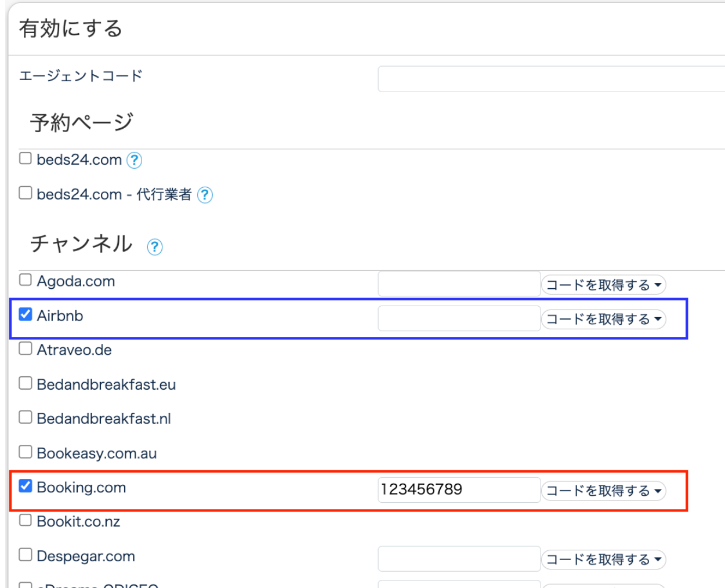Viewport: 725px width, 588px height.
Task: Enable the Agoda.com channel checkbox
Action: (x=26, y=280)
